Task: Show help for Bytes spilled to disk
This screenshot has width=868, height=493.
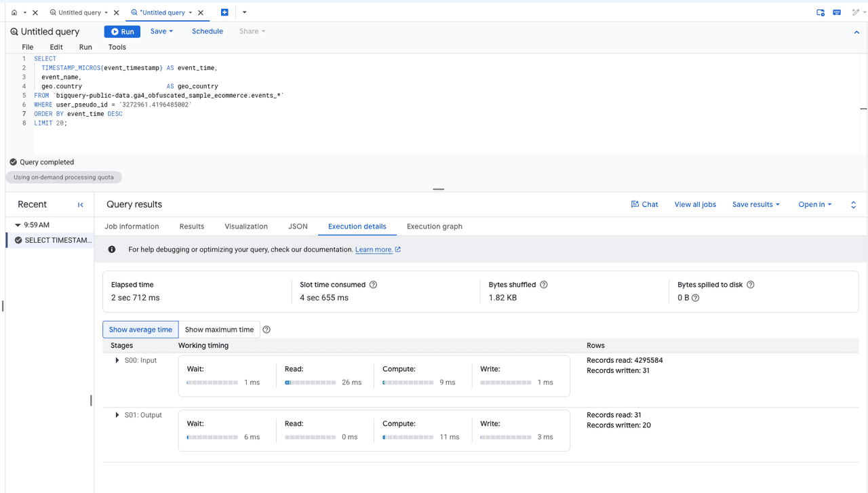Action: [x=751, y=285]
